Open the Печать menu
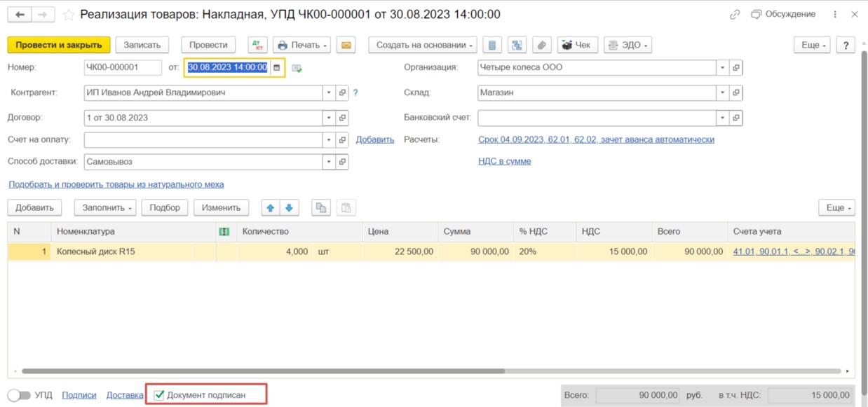 tap(304, 45)
